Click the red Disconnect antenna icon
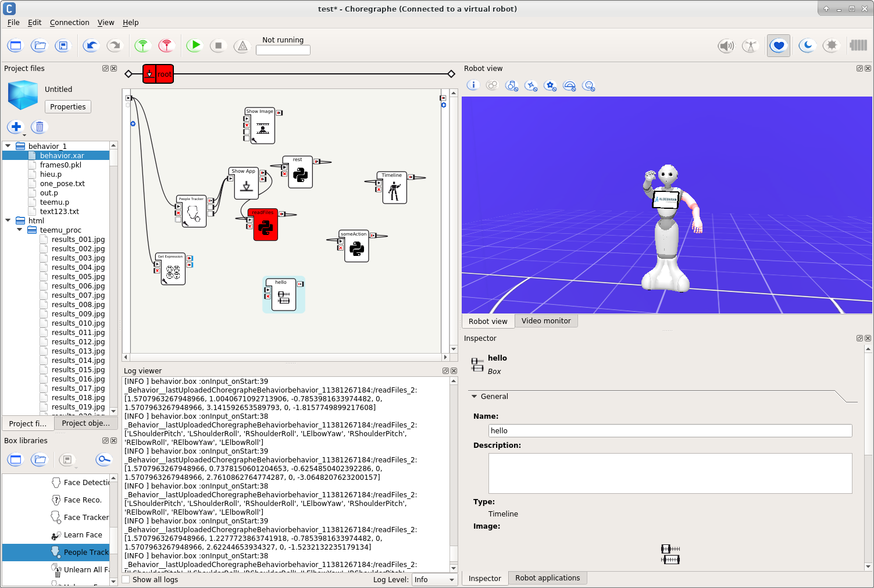The image size is (874, 588). 166,45
